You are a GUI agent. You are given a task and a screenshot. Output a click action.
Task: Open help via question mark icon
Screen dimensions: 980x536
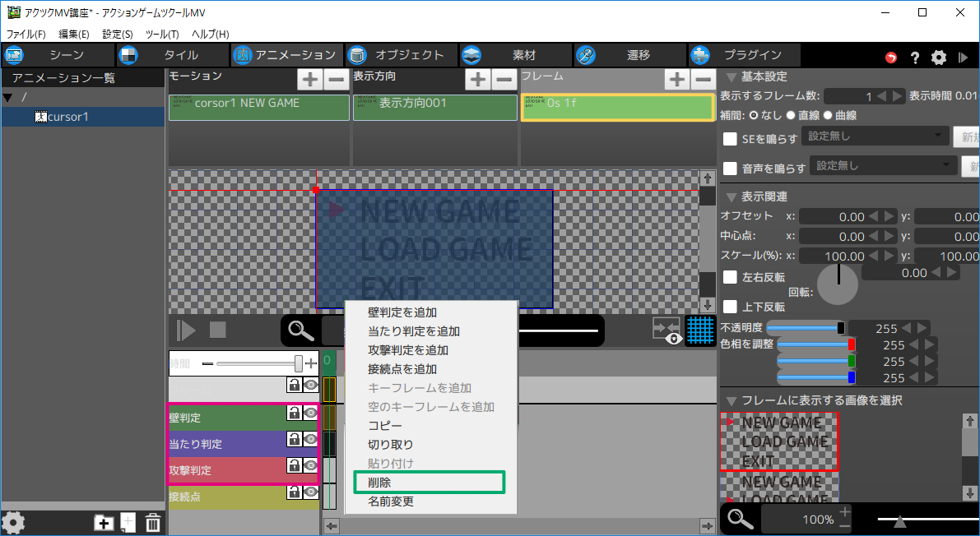[915, 58]
